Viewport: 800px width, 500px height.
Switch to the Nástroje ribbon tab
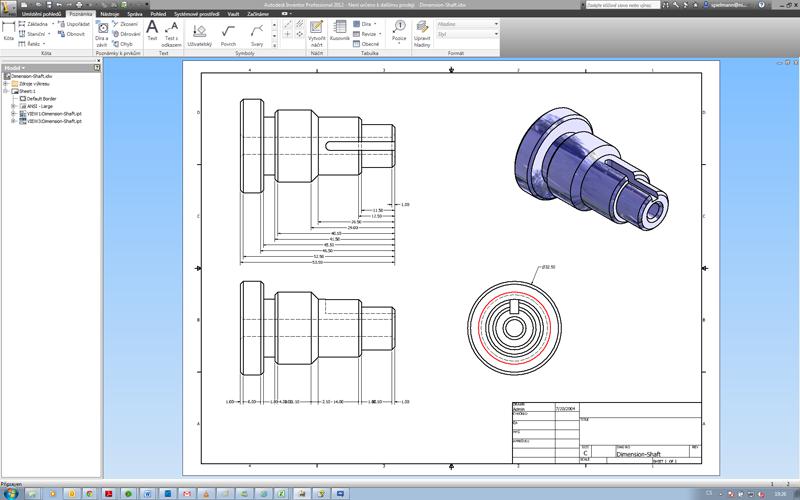tap(110, 14)
